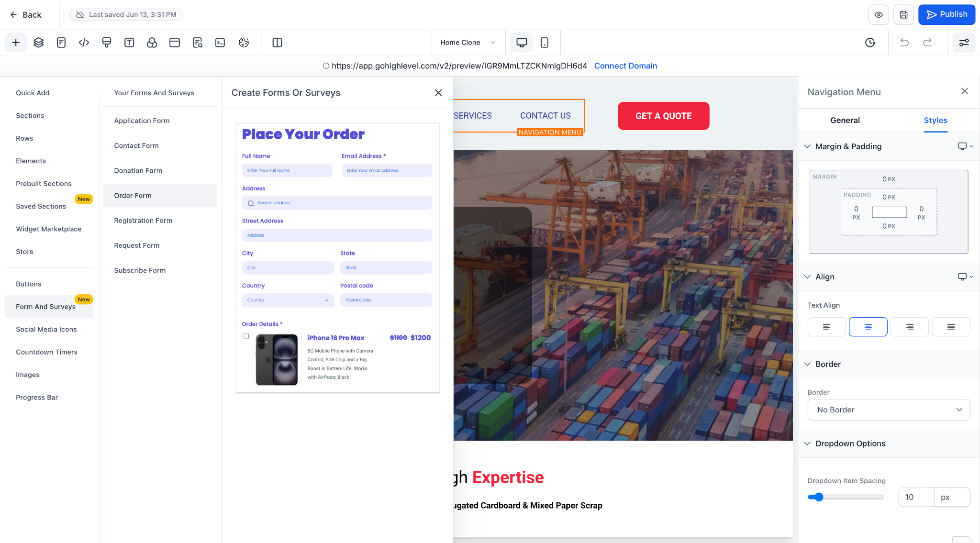Open the cookie consent icon

pyautogui.click(x=244, y=43)
